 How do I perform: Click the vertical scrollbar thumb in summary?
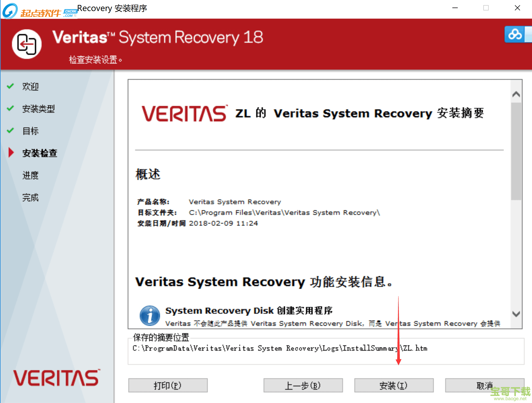tap(516, 151)
